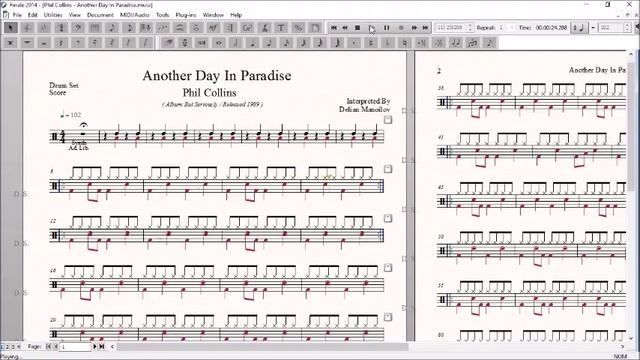Pick the half note duration
This screenshot has height=360, width=640.
point(236,42)
